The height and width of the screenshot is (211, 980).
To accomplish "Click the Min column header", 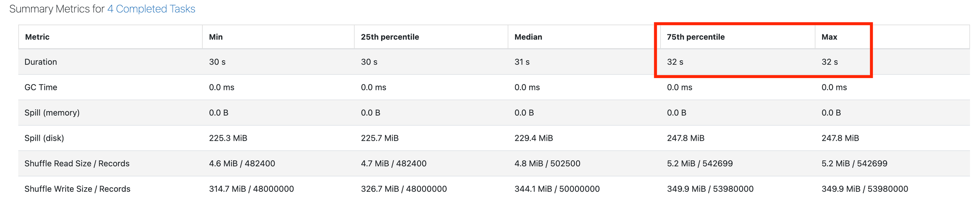I will [216, 37].
